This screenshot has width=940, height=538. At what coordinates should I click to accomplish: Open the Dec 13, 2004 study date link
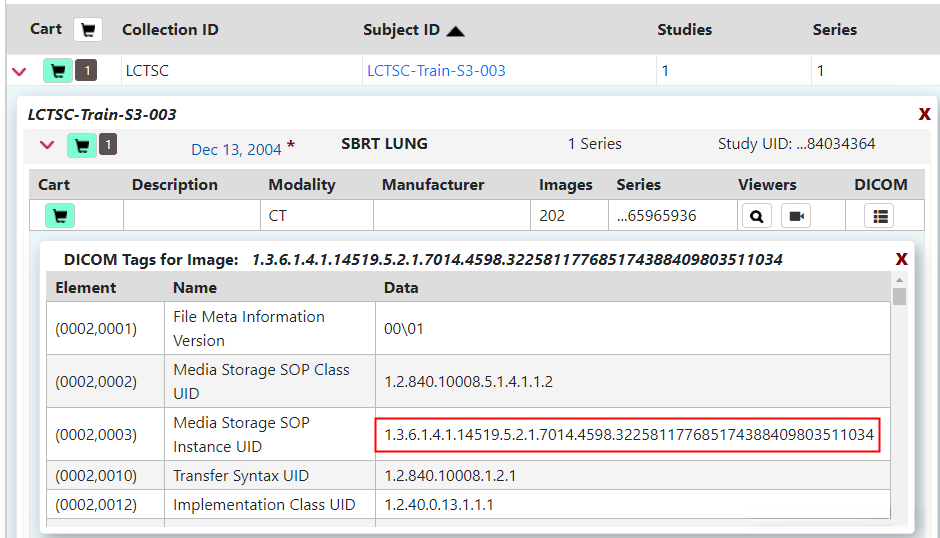[x=236, y=150]
